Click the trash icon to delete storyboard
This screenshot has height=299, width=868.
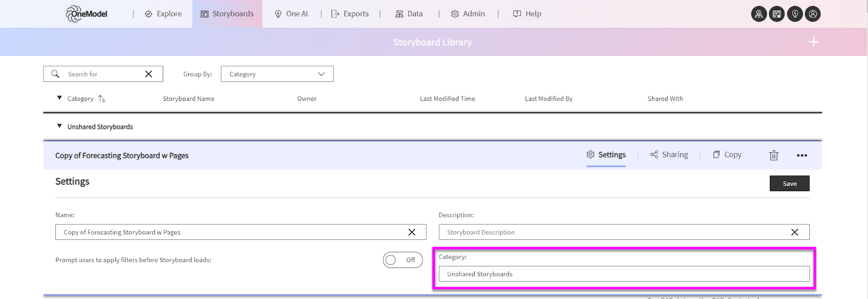774,156
